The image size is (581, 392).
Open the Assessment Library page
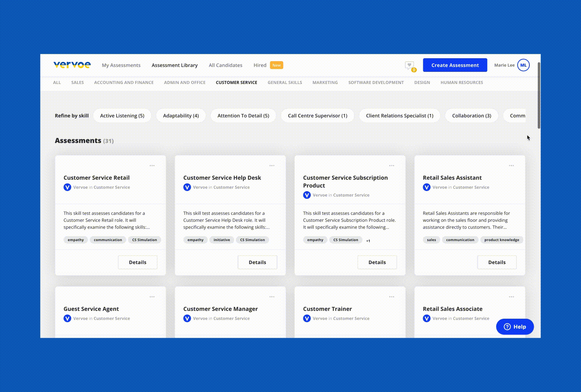(x=175, y=65)
